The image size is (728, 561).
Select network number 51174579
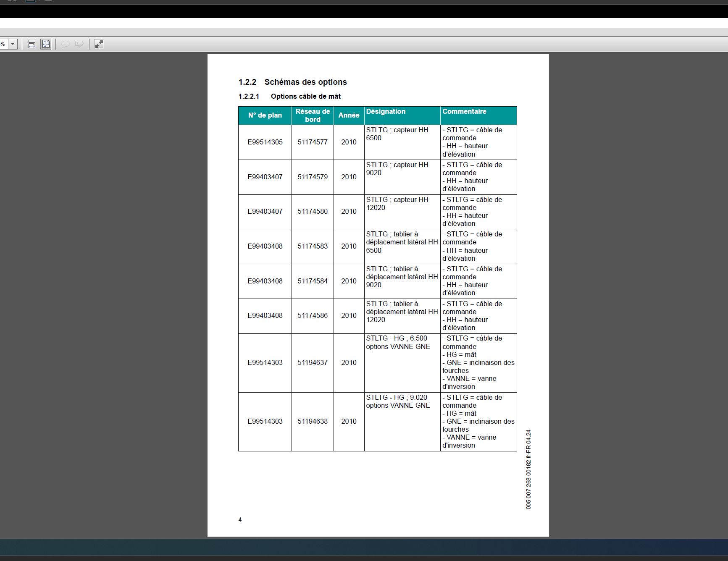pos(313,177)
